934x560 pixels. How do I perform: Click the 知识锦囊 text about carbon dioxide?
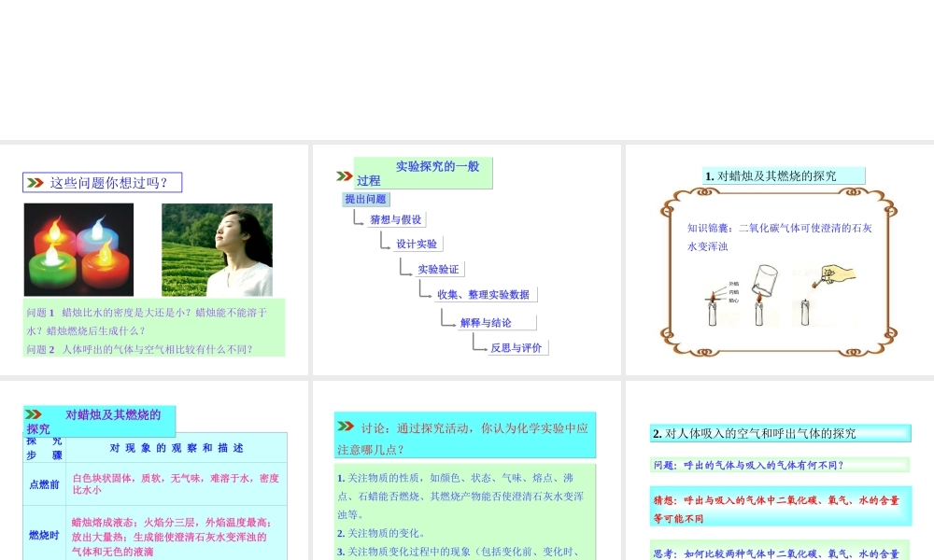click(x=779, y=237)
